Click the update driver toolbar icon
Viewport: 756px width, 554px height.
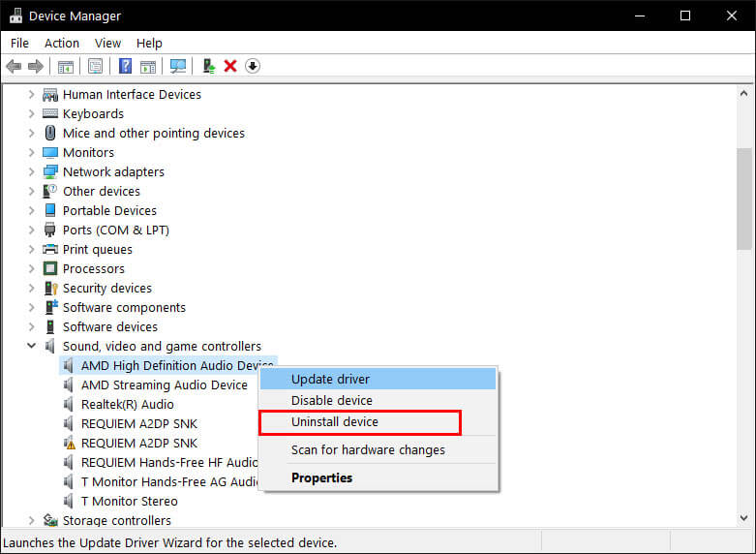point(208,66)
